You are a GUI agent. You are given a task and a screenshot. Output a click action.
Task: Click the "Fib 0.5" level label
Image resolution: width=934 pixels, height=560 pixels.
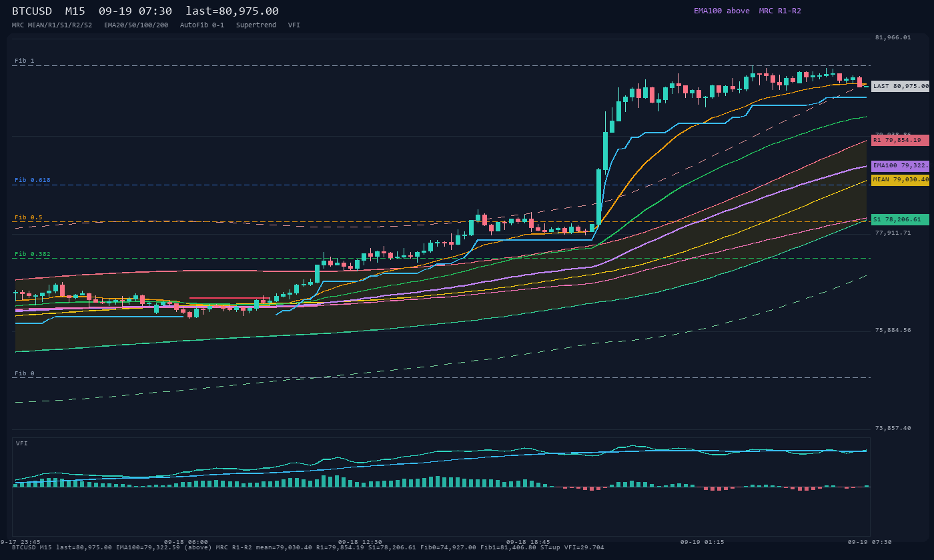[29, 217]
